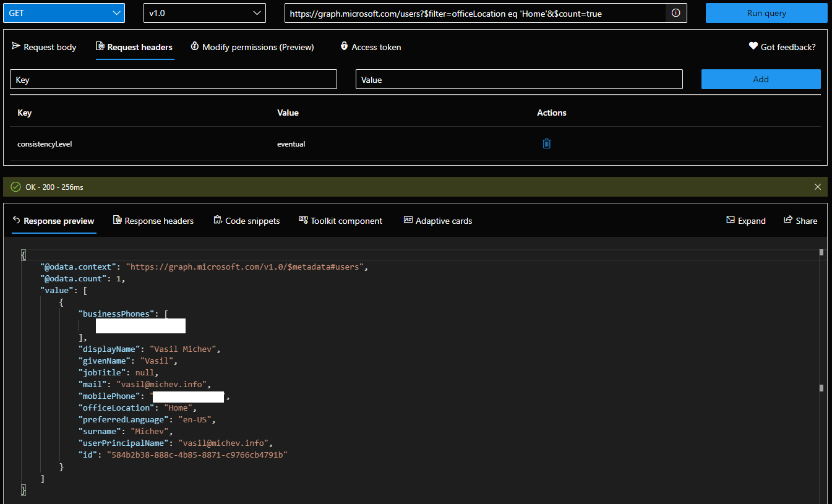832x504 pixels.
Task: Click the id GUID value
Action: [x=197, y=455]
